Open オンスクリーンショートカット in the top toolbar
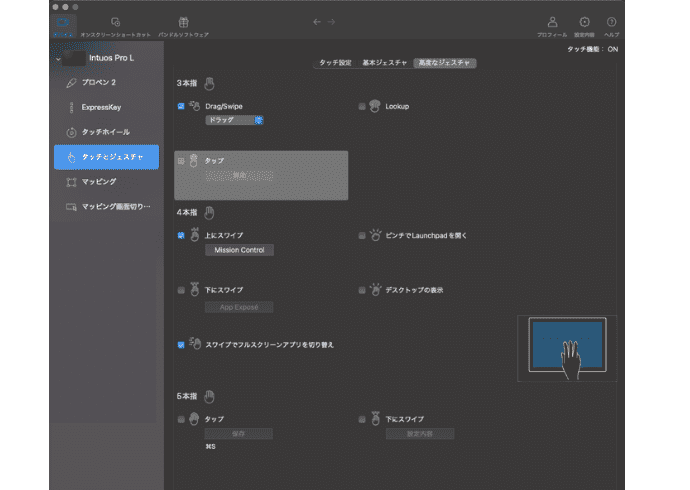This screenshot has height=490, width=690. point(115,22)
